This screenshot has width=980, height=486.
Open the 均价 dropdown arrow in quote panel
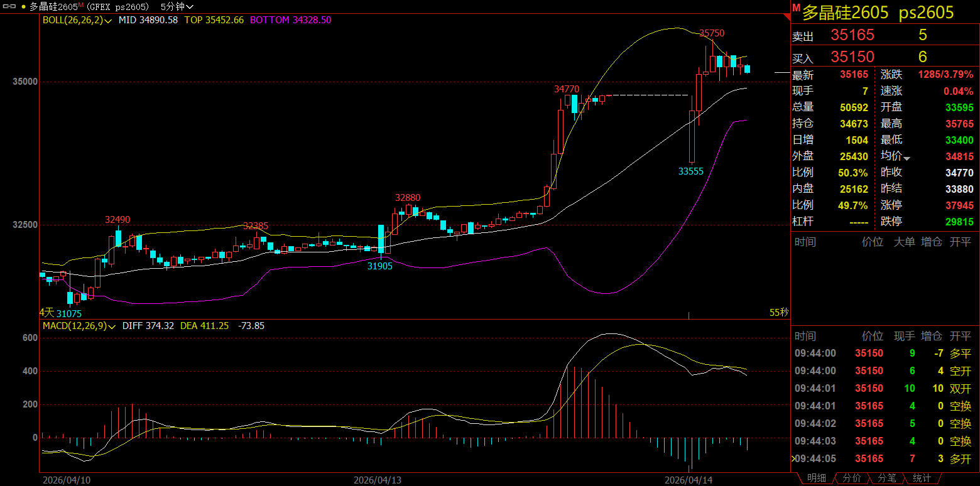point(906,158)
